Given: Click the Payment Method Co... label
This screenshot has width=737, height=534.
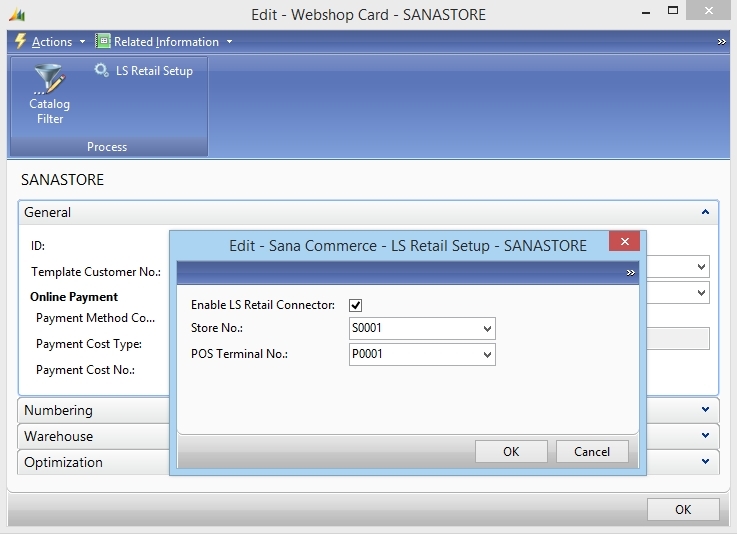Looking at the screenshot, I should pyautogui.click(x=95, y=318).
